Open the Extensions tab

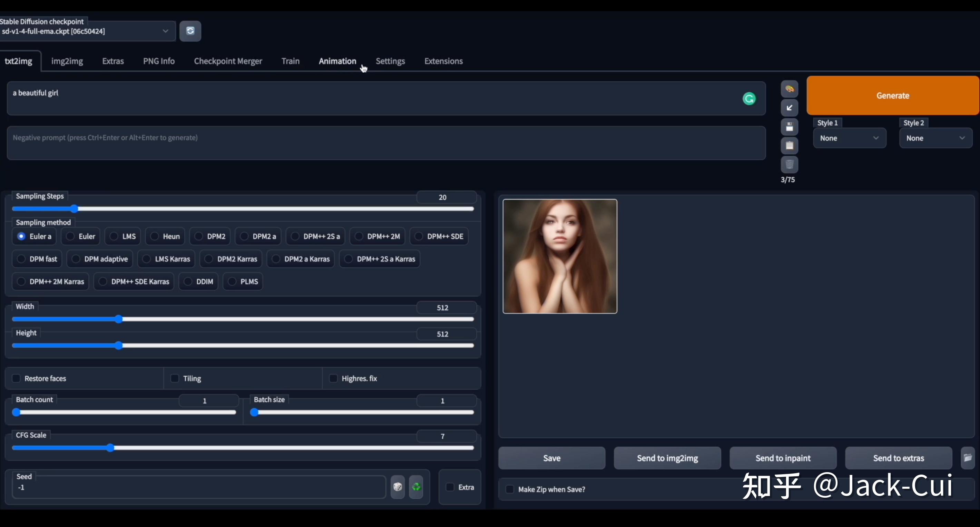(x=443, y=61)
